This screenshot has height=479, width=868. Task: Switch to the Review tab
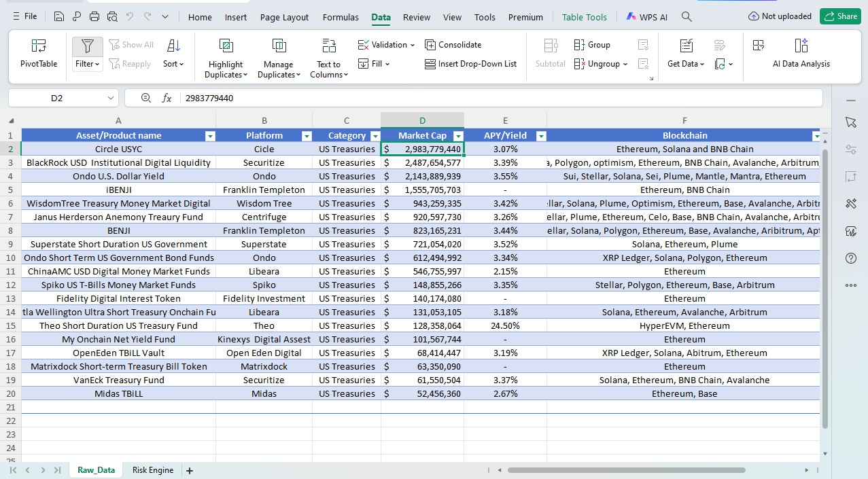click(x=416, y=17)
